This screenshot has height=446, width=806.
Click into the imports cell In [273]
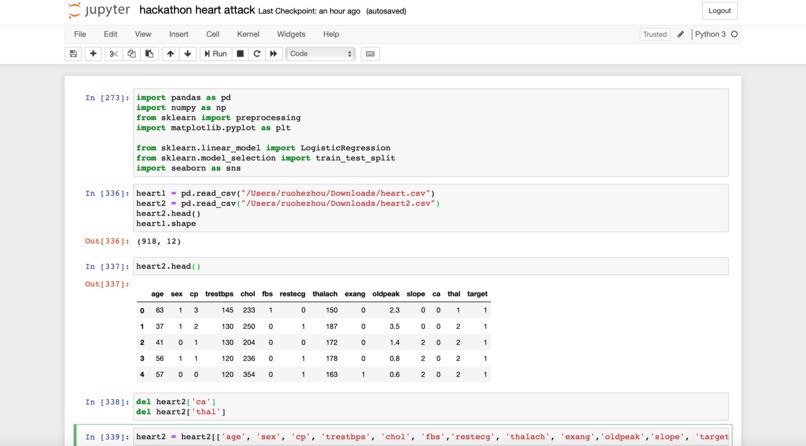tap(431, 133)
